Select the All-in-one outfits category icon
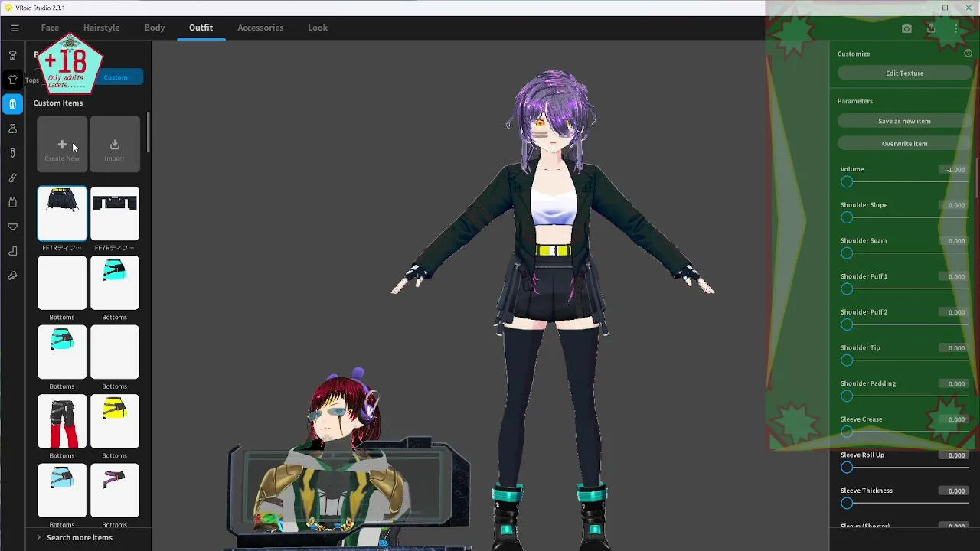The image size is (980, 551). click(12, 55)
